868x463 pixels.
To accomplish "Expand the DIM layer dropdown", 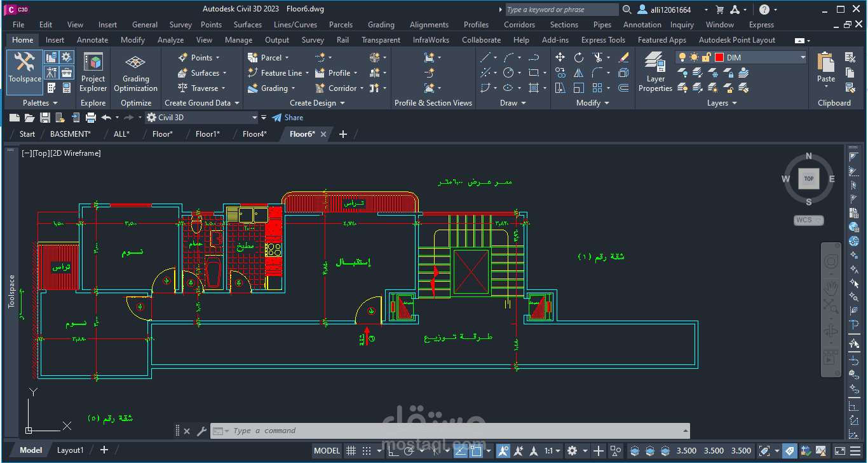I will click(803, 57).
